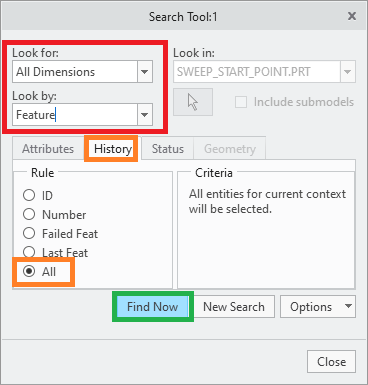Click the arrow selection pointer button
The image size is (368, 385).
click(193, 102)
